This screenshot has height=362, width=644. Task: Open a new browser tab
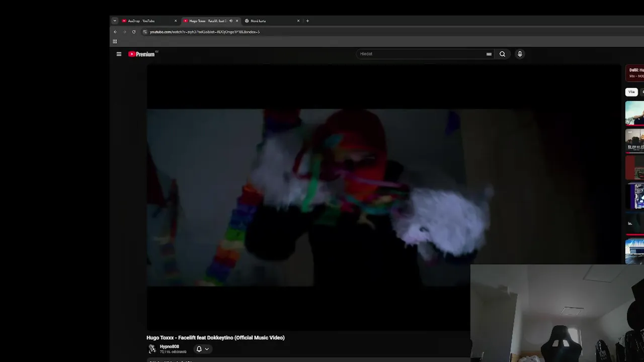tap(307, 21)
